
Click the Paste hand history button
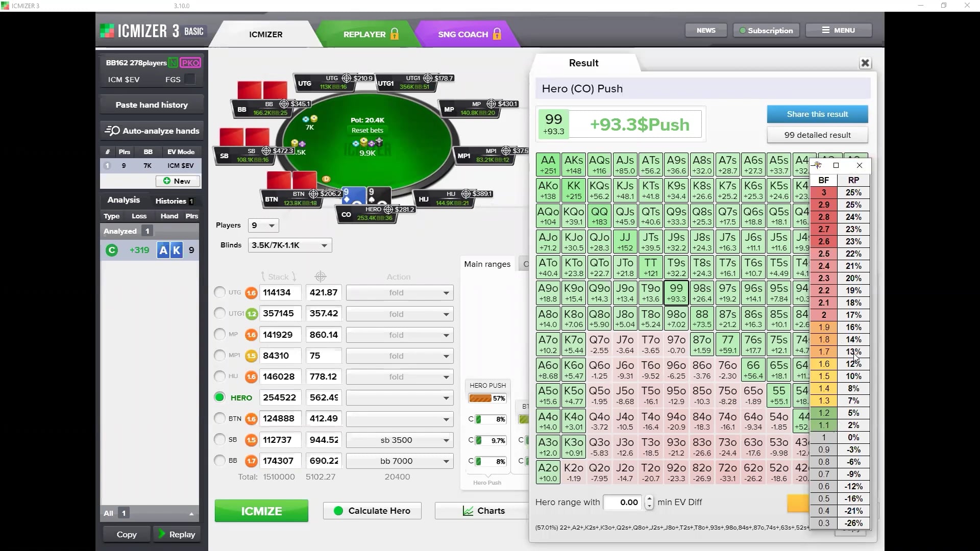[x=151, y=105]
